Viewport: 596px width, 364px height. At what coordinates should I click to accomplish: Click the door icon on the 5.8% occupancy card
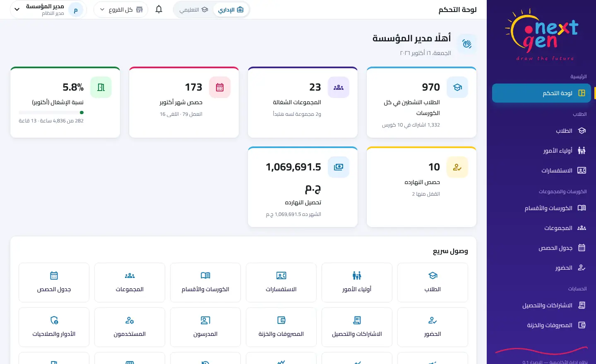[101, 87]
